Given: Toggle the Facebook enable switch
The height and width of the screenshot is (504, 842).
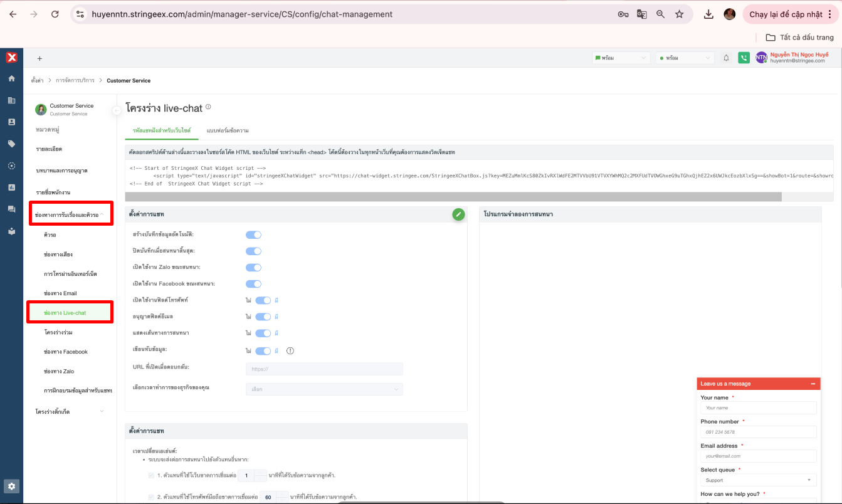Looking at the screenshot, I should 253,284.
